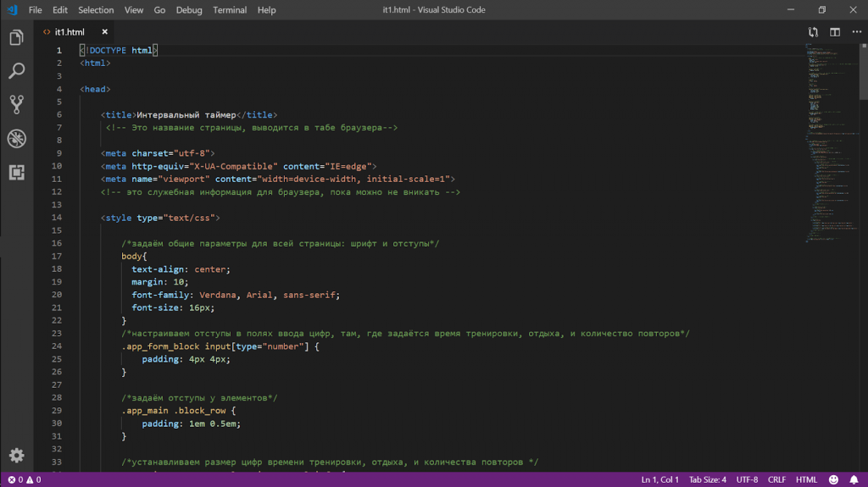Viewport: 868px width, 487px height.
Task: Split the editor to the right
Action: point(835,32)
